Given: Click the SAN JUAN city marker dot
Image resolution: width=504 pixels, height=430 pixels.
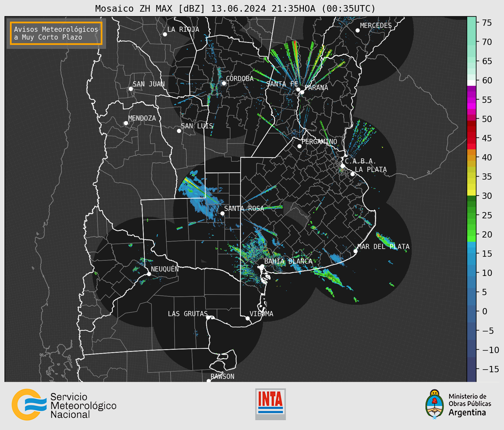Looking at the screenshot, I should pos(131,89).
